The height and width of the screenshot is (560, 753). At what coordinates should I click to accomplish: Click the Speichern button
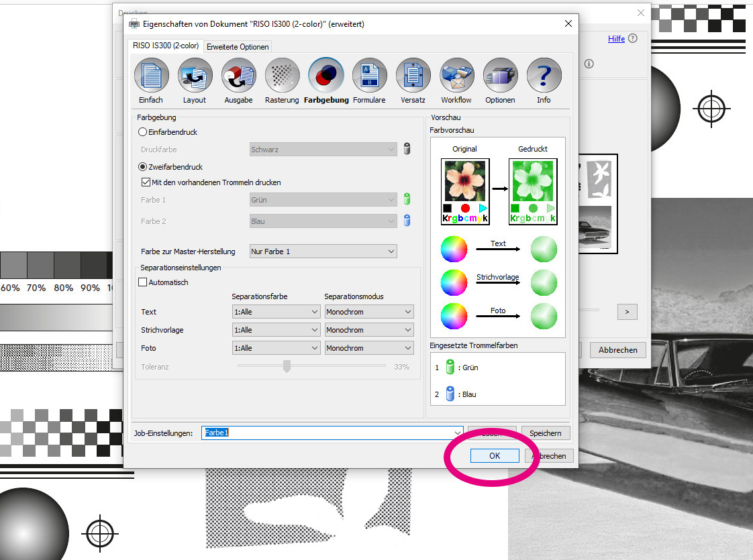click(x=545, y=433)
